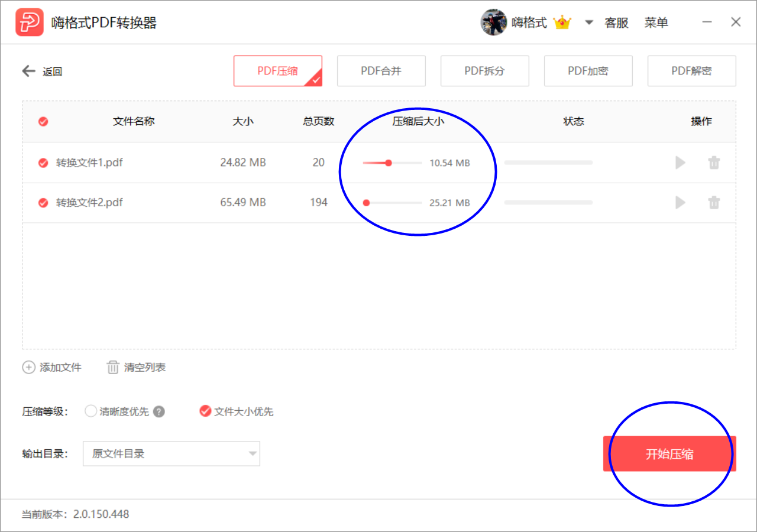Uncheck the 转换文件1.pdf checkbox
Screen dimensions: 757x532
[43, 163]
